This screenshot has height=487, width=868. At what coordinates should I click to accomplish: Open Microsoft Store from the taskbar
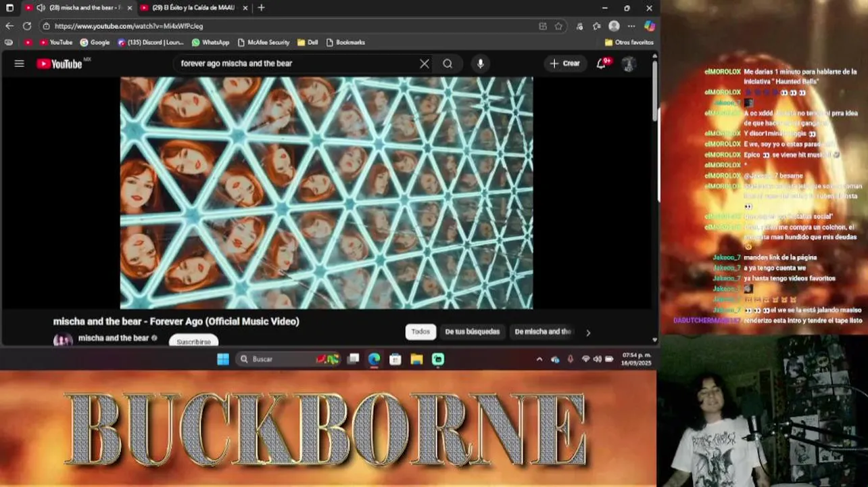(x=395, y=359)
